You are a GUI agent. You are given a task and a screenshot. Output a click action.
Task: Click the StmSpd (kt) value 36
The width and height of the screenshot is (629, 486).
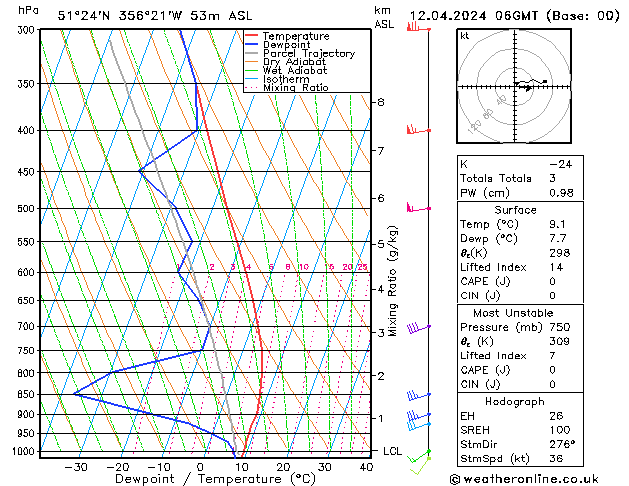coord(556,459)
